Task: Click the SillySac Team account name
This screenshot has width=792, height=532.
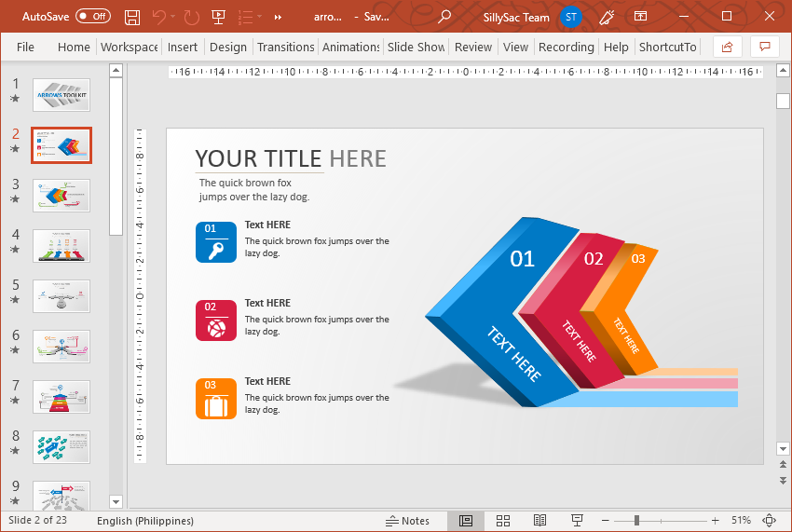Action: (516, 17)
